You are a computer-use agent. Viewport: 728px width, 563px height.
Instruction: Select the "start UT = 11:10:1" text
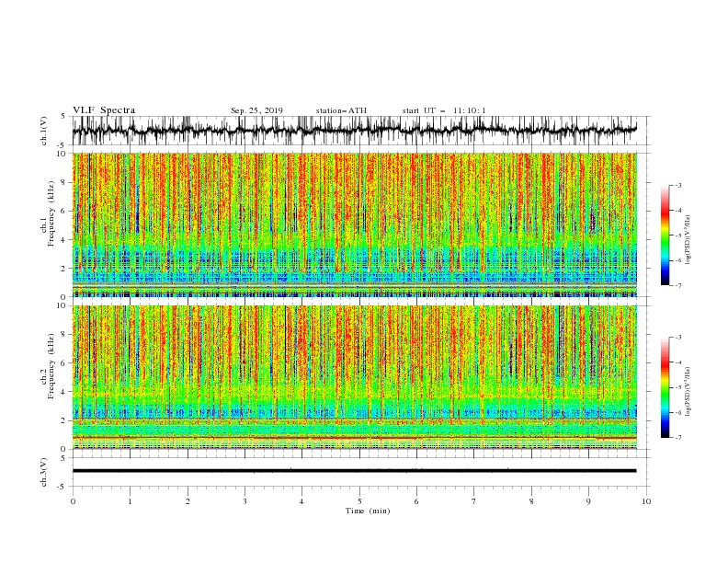444,110
